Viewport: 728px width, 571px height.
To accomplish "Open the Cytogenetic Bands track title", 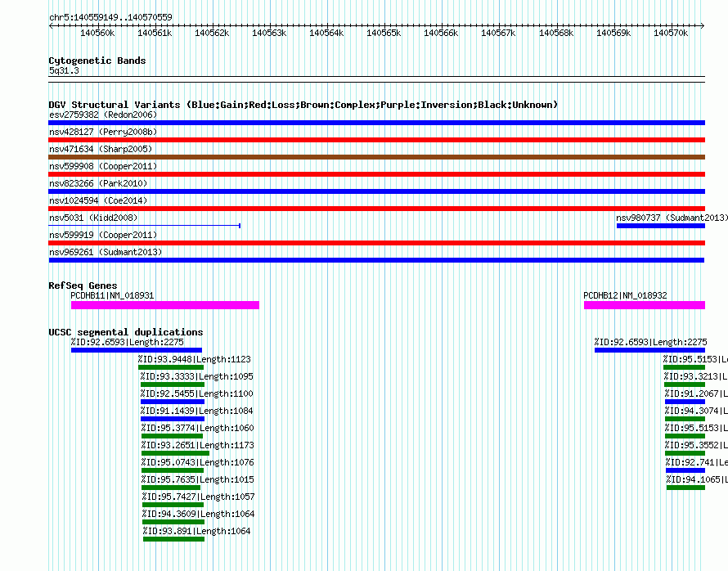I will tap(97, 61).
